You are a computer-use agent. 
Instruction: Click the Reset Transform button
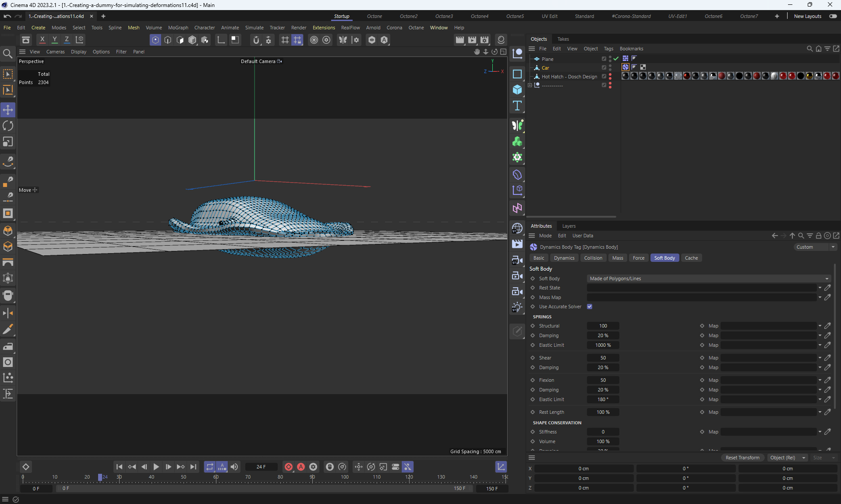click(x=742, y=458)
